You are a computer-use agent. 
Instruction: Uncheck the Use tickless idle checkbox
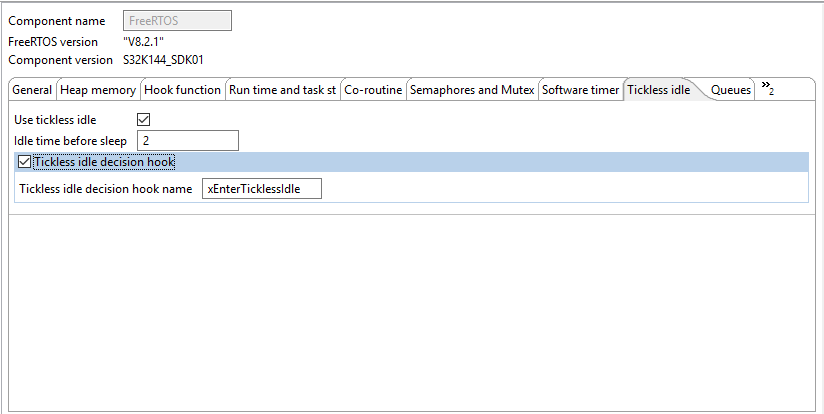pyautogui.click(x=143, y=120)
